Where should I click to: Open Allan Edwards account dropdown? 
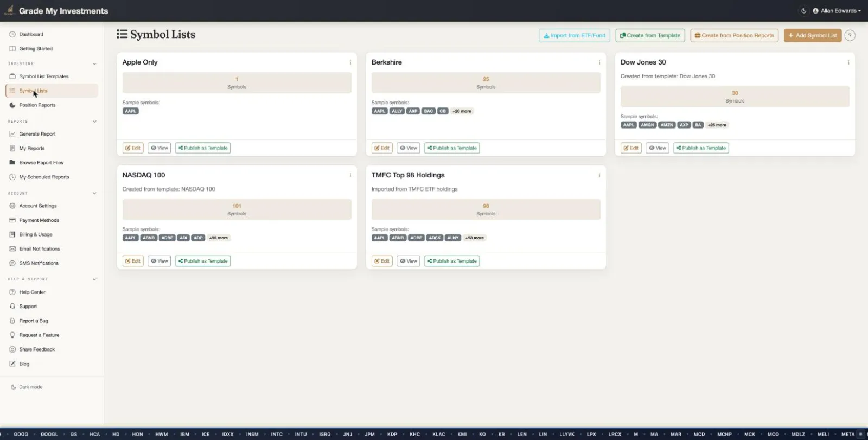(837, 11)
